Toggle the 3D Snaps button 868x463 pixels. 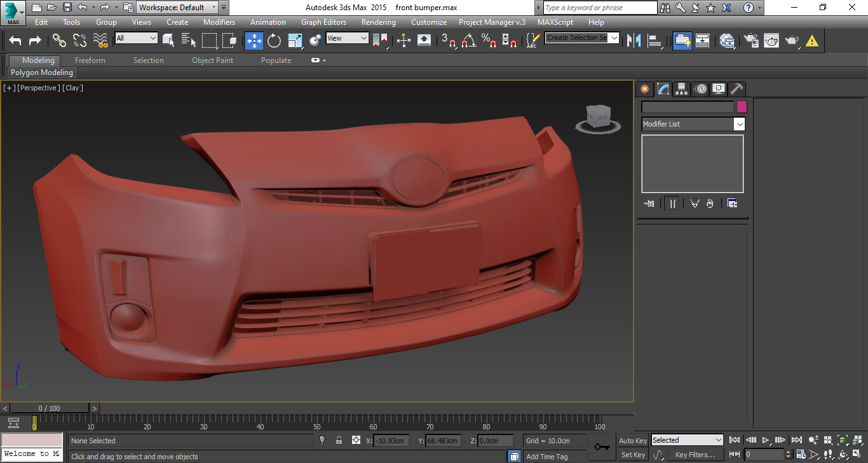click(449, 41)
